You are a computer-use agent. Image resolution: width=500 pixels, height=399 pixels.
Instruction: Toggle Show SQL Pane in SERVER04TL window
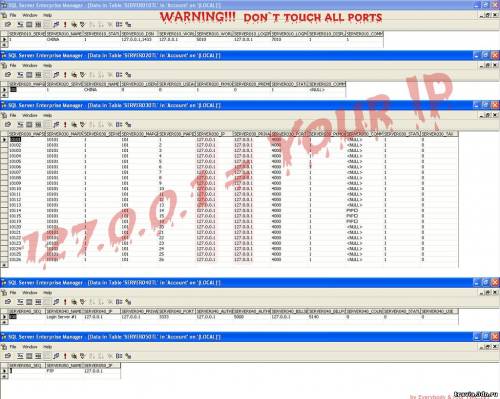(38, 302)
